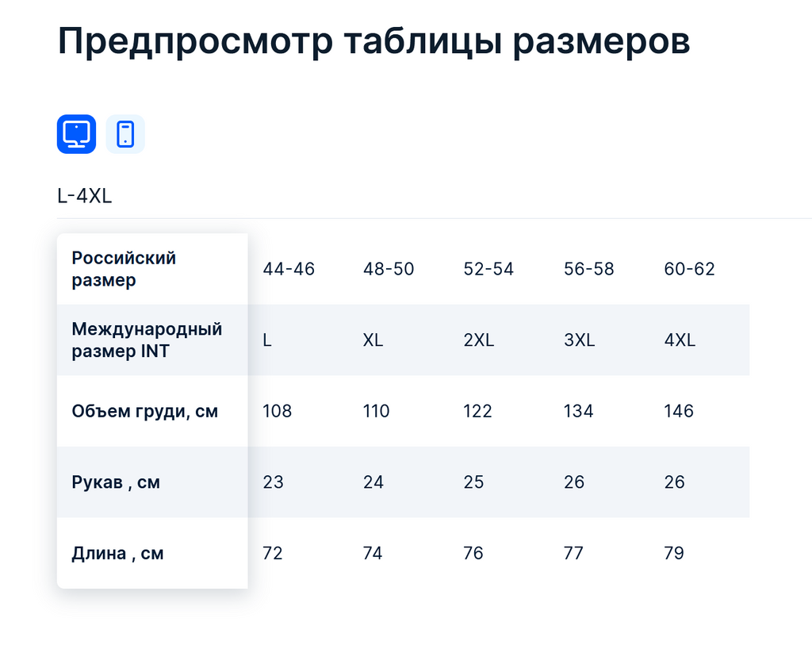Select chest value 134 cell
This screenshot has height=653, width=812.
tap(578, 411)
